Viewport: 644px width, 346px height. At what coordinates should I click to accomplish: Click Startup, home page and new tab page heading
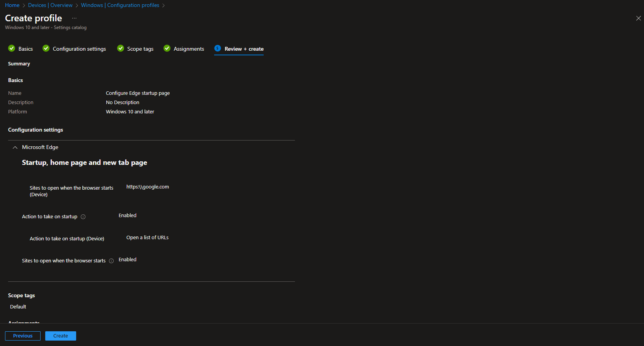(x=84, y=163)
